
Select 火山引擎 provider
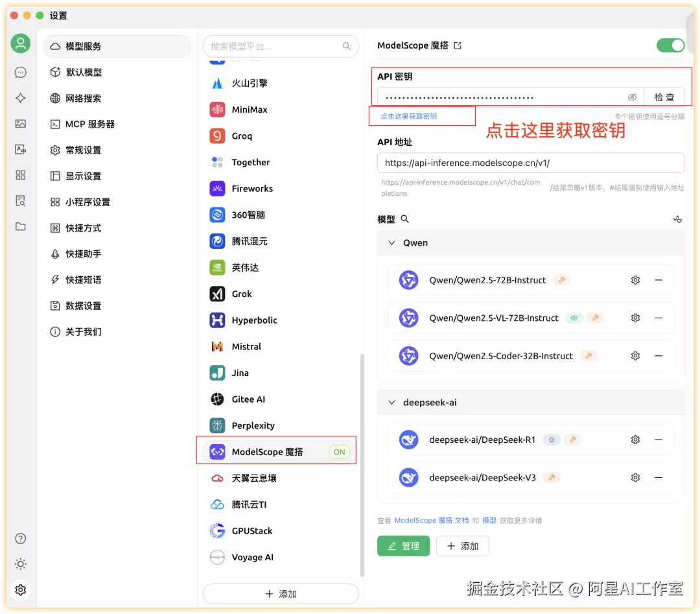pyautogui.click(x=281, y=84)
